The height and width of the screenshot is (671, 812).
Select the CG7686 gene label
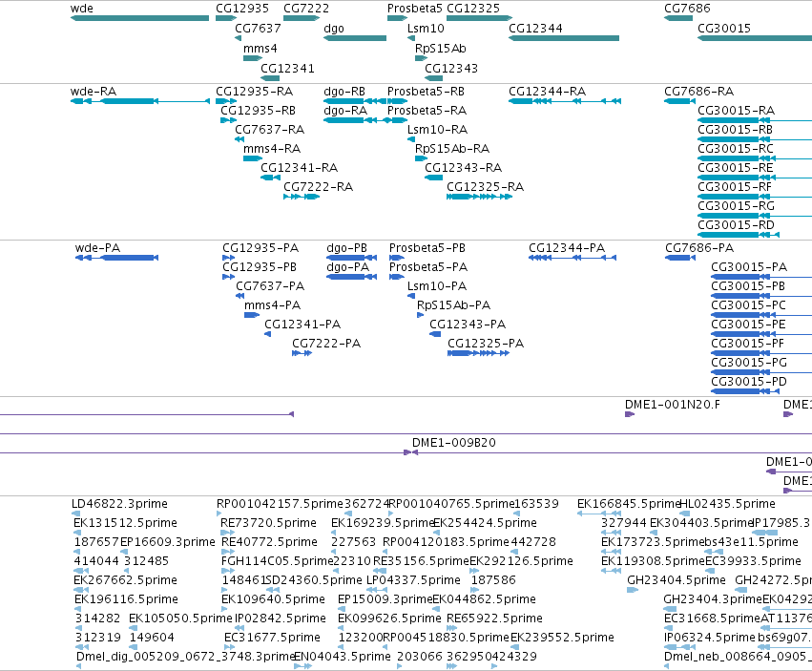pyautogui.click(x=687, y=9)
